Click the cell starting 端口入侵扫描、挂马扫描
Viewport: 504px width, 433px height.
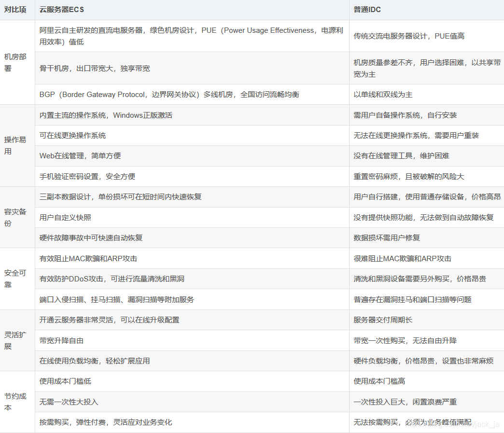pos(192,299)
